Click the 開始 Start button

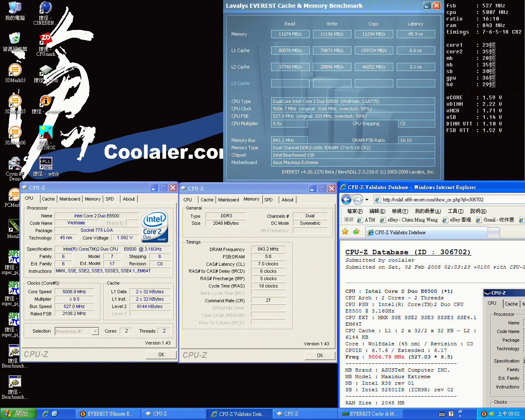tap(18, 414)
